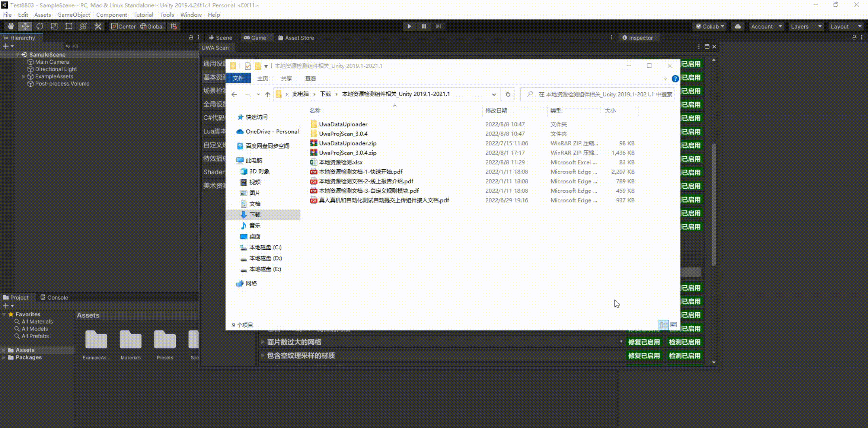Open the Layout dropdown
This screenshot has width=868, height=428.
click(x=845, y=26)
